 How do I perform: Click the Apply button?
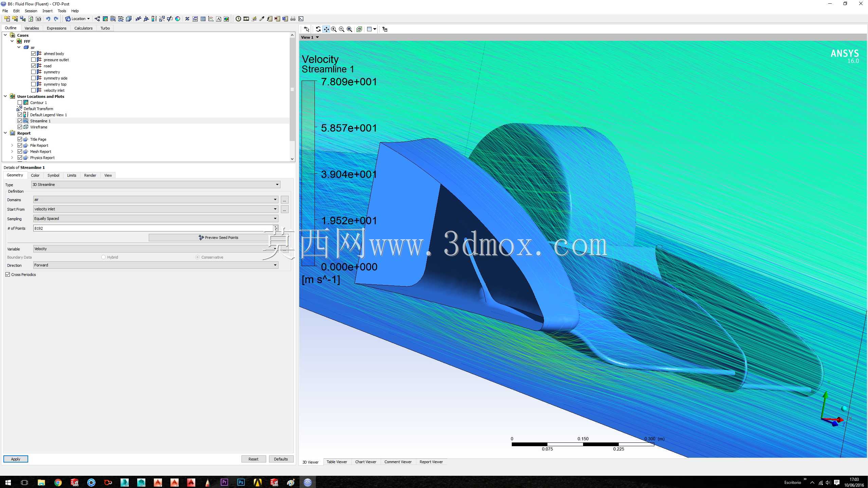tap(16, 459)
